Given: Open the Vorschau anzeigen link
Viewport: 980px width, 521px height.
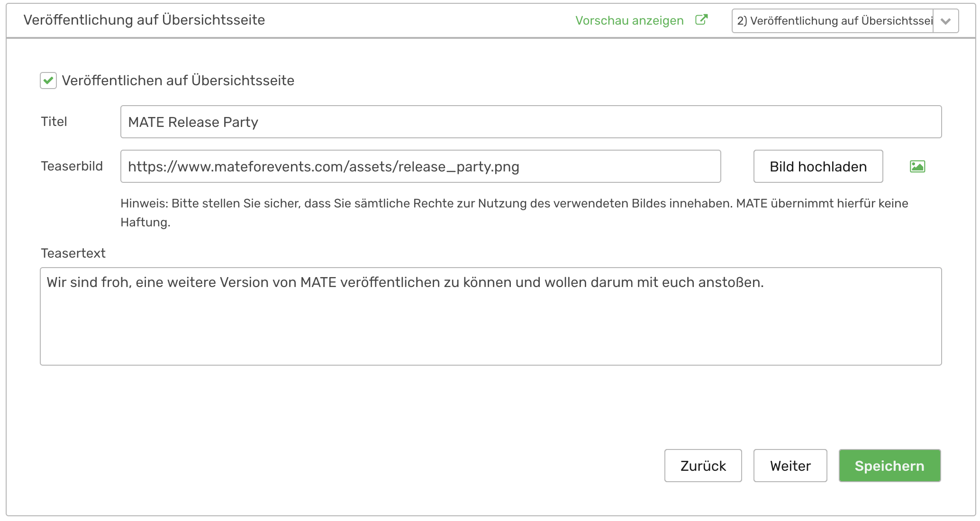Looking at the screenshot, I should 629,20.
